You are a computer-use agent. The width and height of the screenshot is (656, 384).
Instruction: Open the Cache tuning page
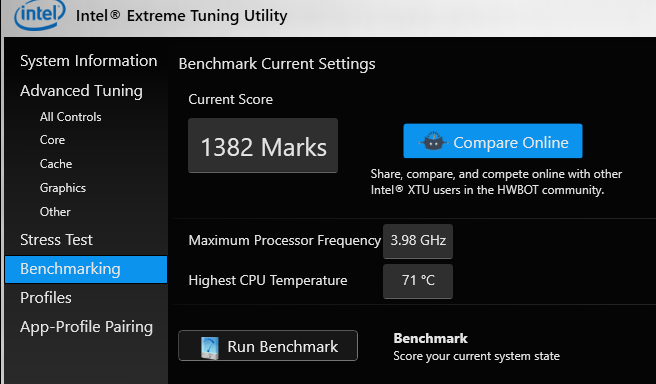coord(56,164)
